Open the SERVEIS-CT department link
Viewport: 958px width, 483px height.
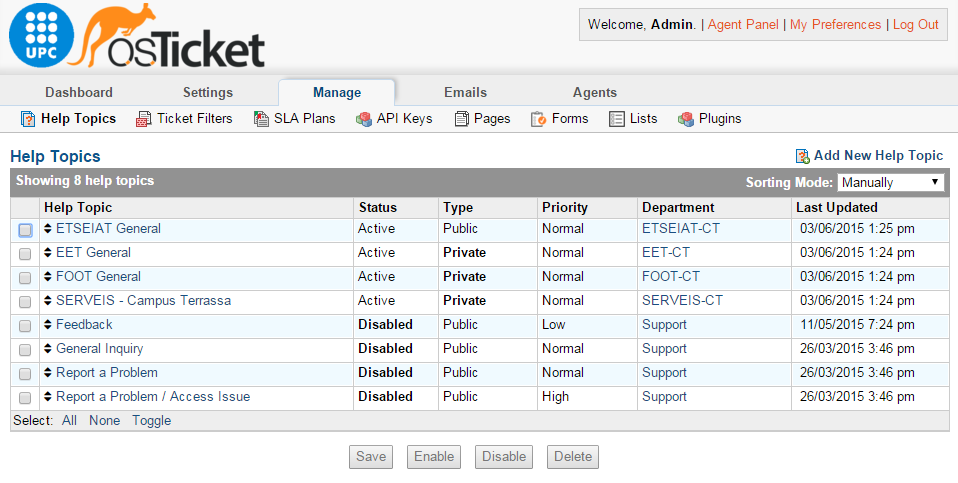point(682,300)
